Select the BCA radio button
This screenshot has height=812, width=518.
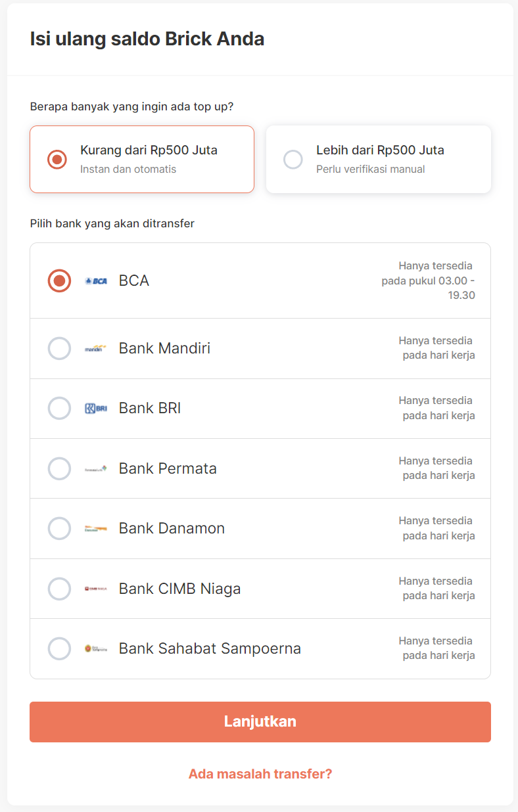(x=59, y=281)
